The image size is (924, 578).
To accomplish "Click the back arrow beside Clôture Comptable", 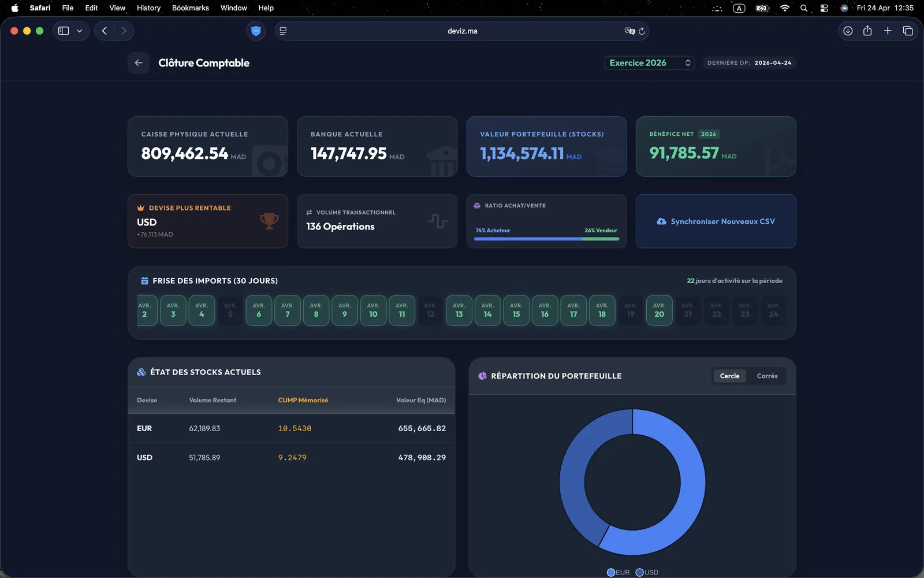I will (139, 63).
